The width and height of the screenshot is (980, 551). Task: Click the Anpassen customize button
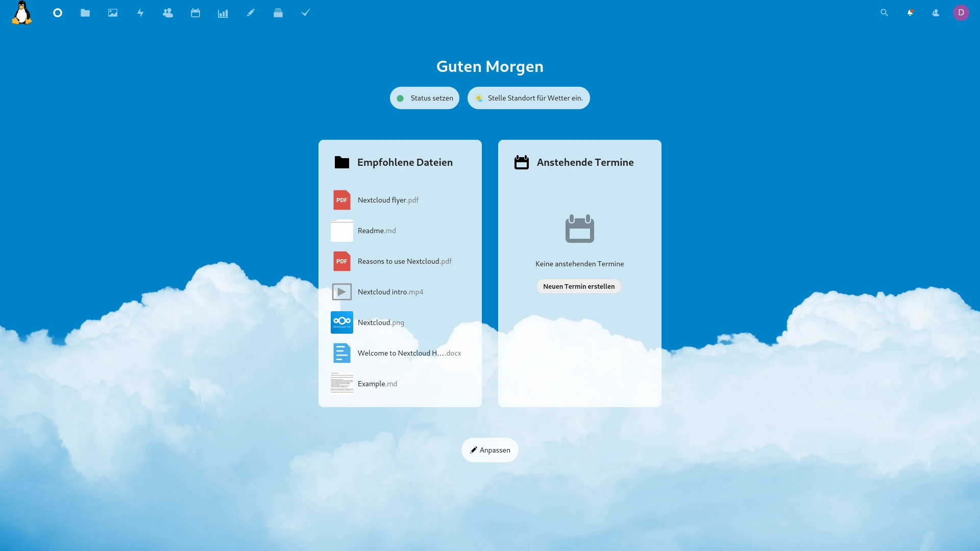490,450
